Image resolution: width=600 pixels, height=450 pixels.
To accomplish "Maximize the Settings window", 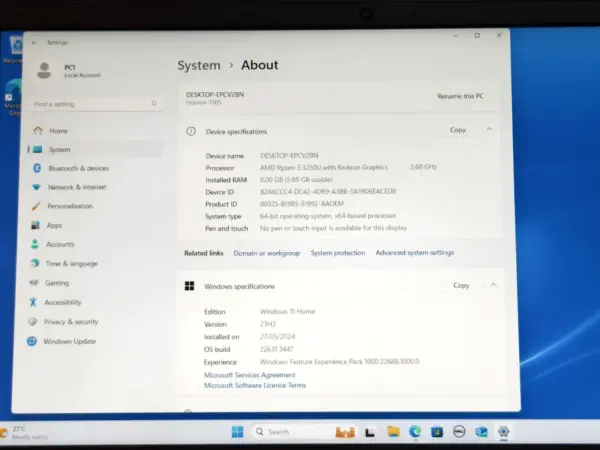I will coord(477,35).
